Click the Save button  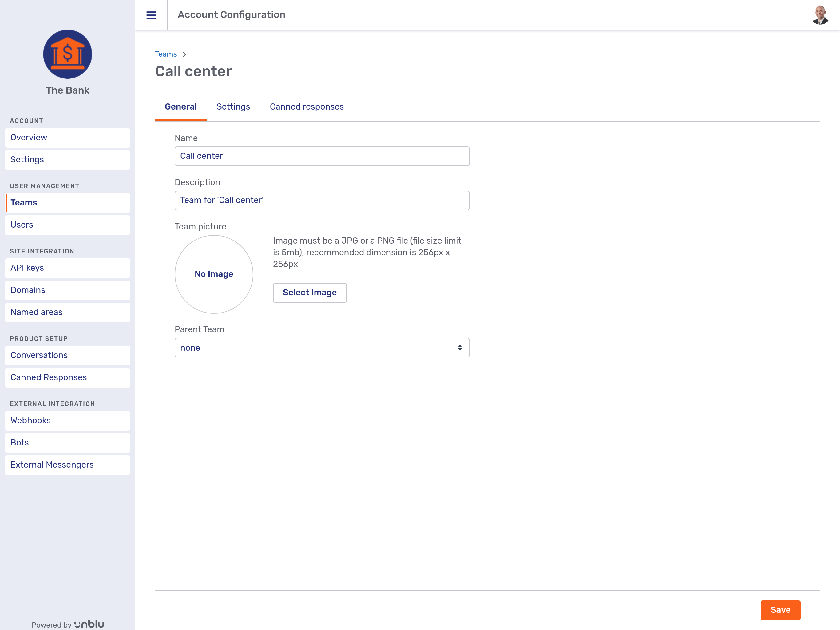pos(780,610)
